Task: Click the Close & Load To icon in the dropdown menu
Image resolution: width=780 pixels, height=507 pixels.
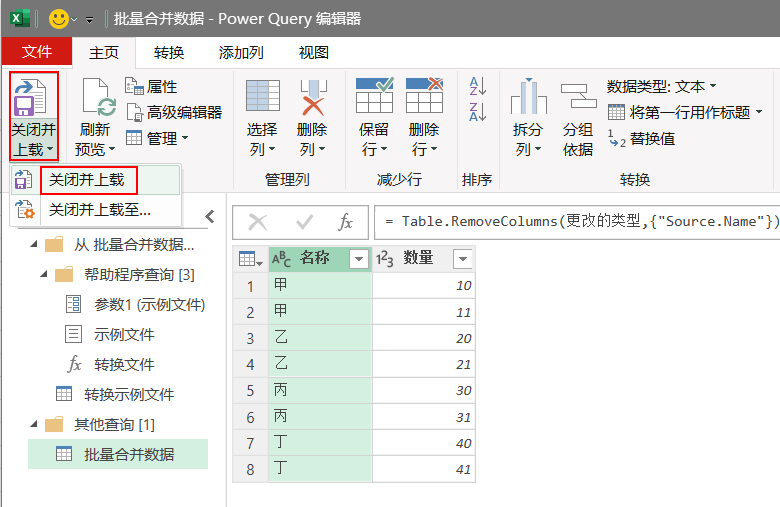Action: [24, 209]
